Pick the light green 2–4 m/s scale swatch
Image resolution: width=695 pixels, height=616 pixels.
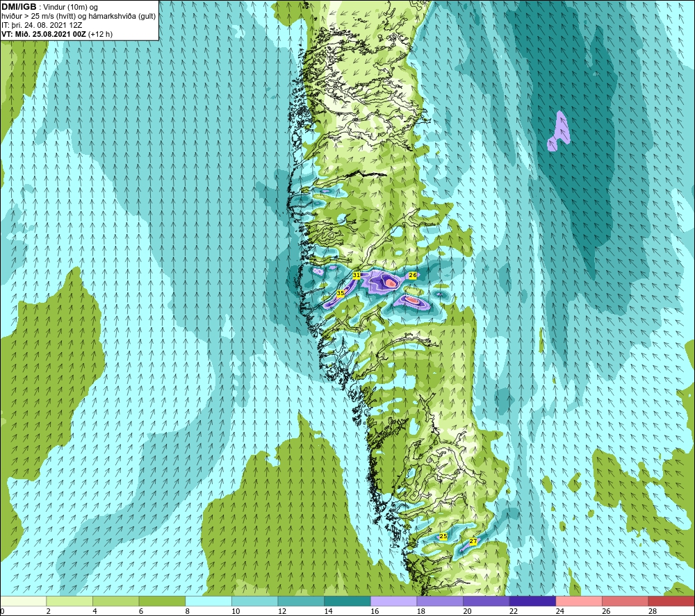(69, 601)
